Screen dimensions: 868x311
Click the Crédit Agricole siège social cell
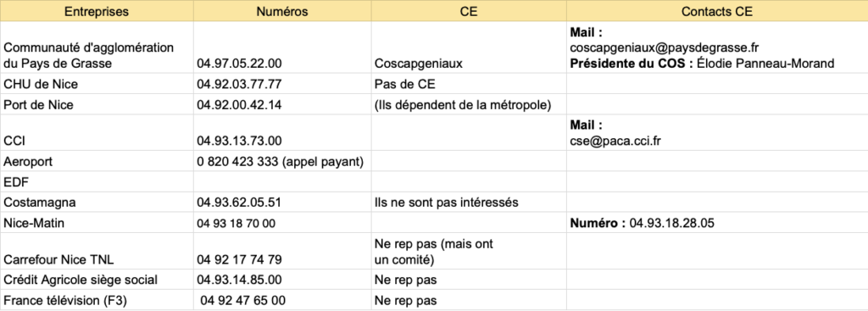(x=97, y=280)
